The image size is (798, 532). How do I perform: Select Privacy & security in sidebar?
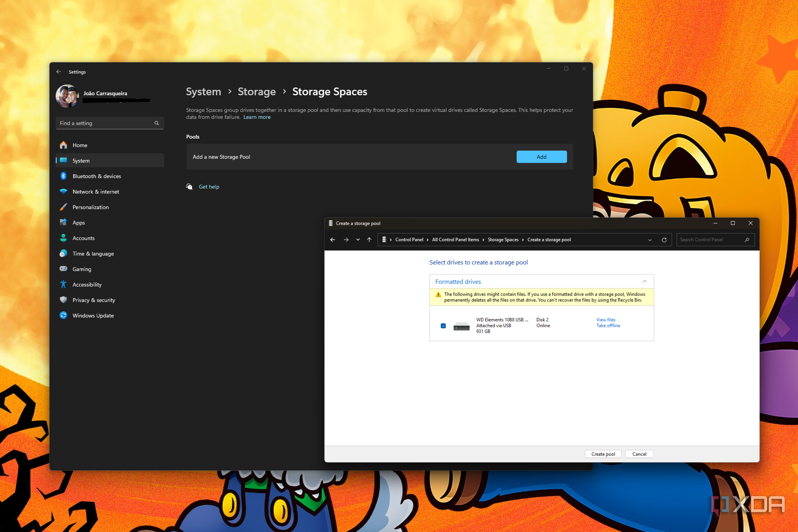point(94,300)
